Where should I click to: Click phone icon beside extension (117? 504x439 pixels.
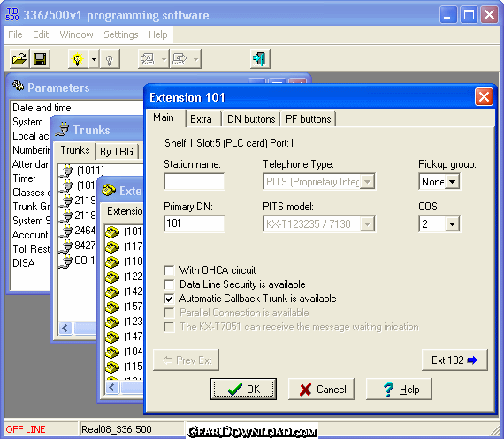coord(112,246)
